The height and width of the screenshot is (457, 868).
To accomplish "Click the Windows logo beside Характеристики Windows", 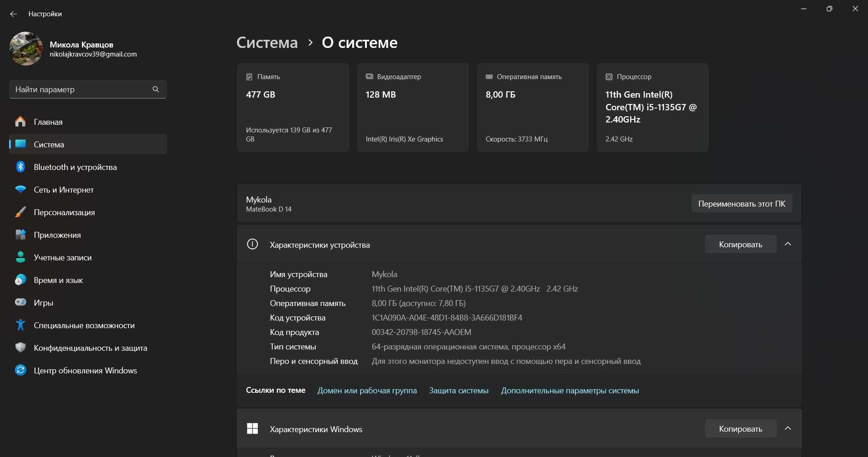I will click(252, 429).
